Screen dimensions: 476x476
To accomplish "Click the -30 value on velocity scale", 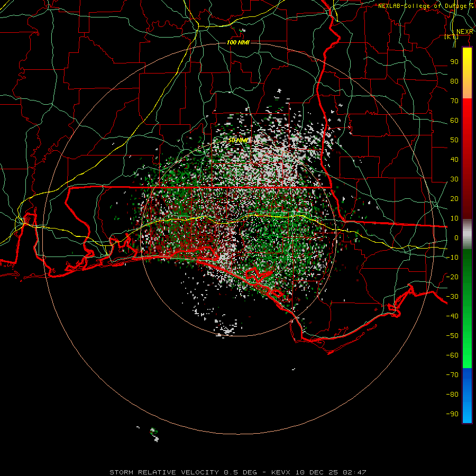I will coord(452,297).
